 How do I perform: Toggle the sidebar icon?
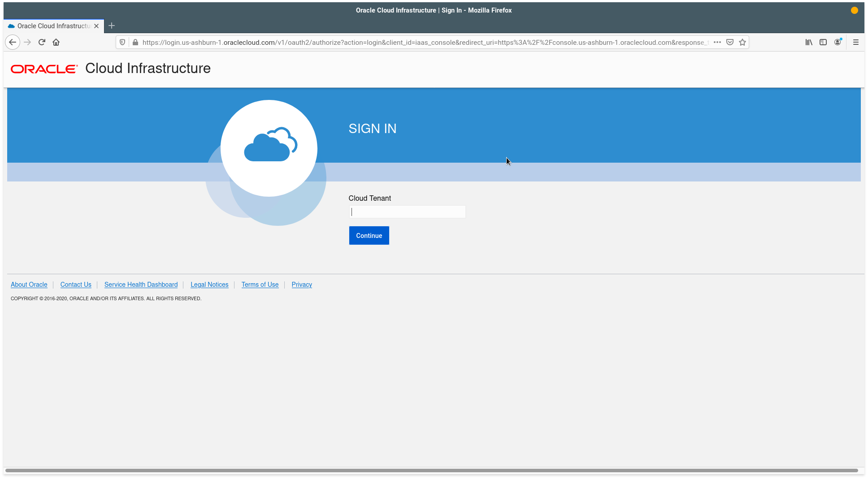(823, 42)
